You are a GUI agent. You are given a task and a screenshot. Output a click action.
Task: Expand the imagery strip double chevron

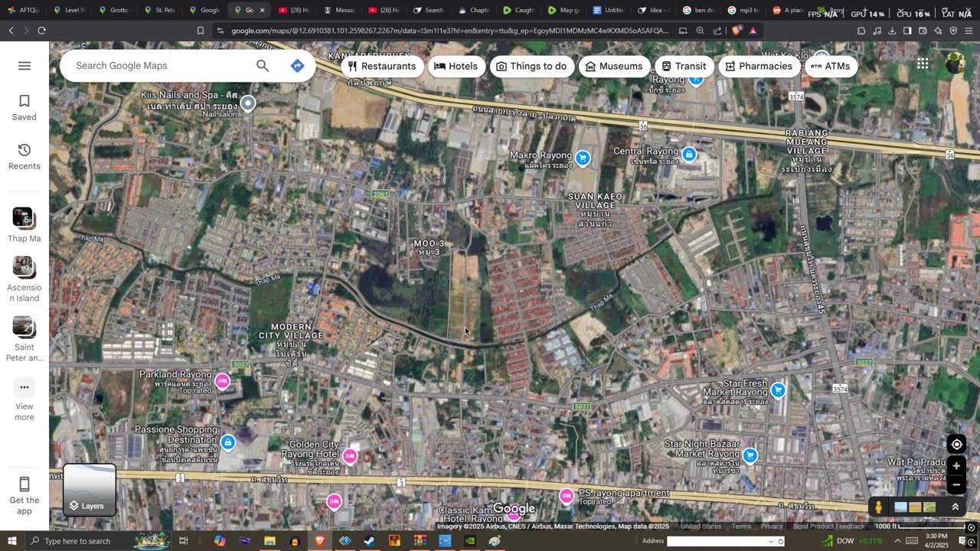click(955, 507)
